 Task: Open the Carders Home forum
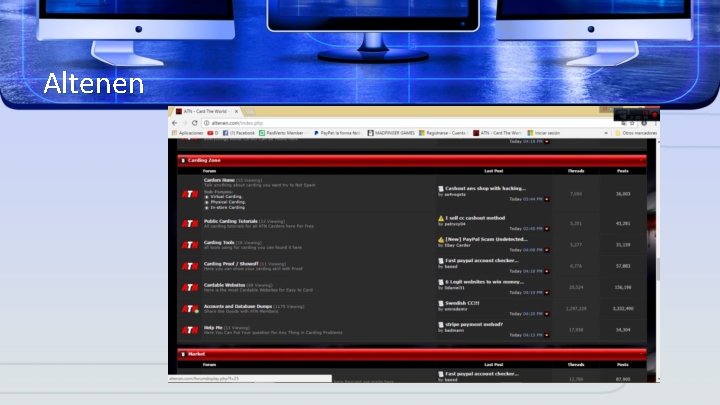pyautogui.click(x=219, y=180)
